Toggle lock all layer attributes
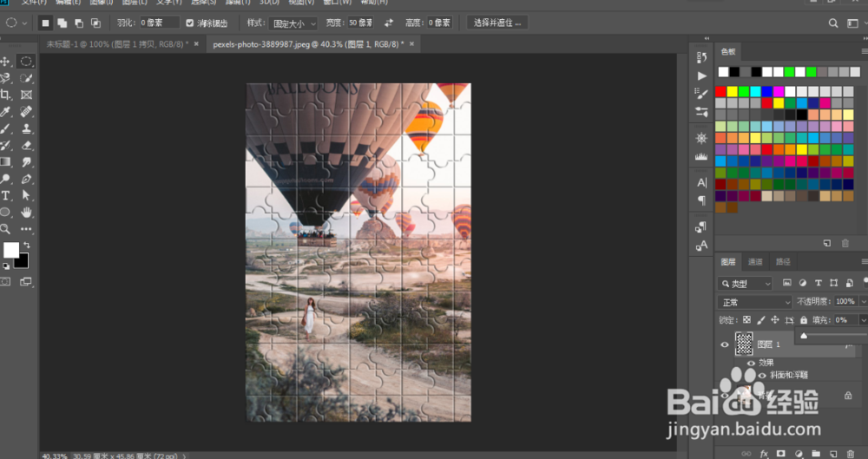 pyautogui.click(x=804, y=320)
